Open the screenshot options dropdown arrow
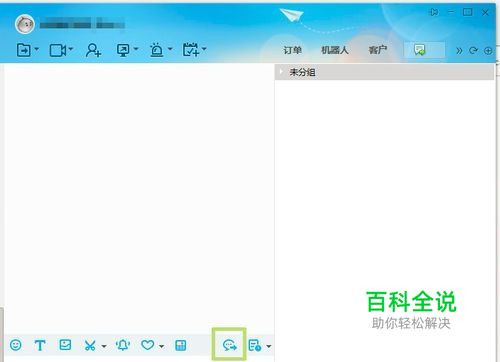This screenshot has width=500, height=362. tap(104, 346)
